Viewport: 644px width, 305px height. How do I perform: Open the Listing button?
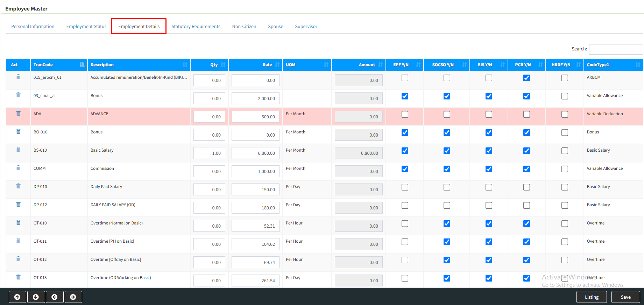[592, 297]
